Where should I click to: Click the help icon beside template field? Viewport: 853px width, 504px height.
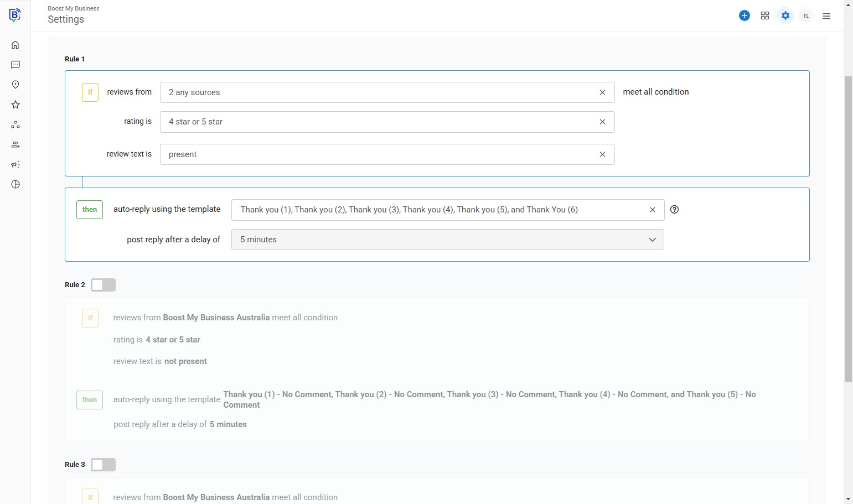[674, 210]
